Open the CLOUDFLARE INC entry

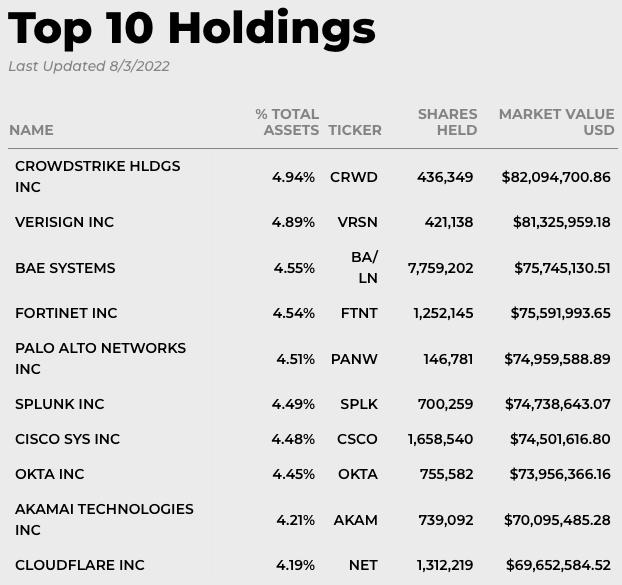click(80, 565)
